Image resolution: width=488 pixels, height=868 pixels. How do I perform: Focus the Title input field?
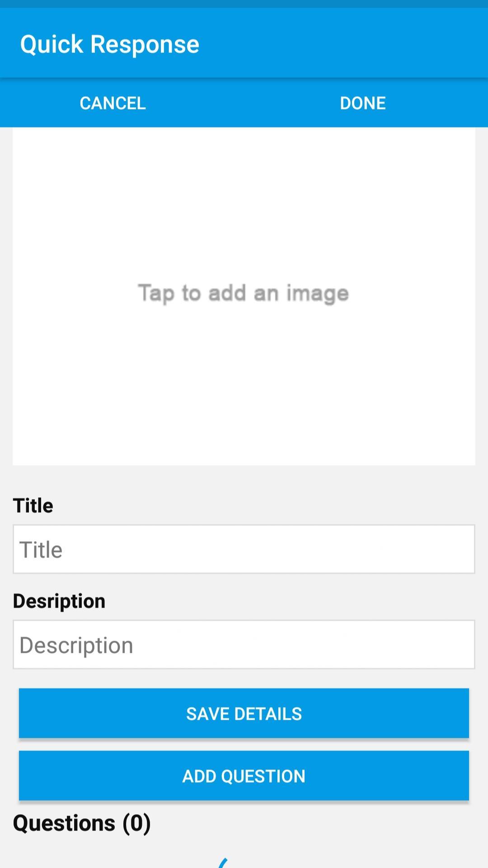(244, 549)
